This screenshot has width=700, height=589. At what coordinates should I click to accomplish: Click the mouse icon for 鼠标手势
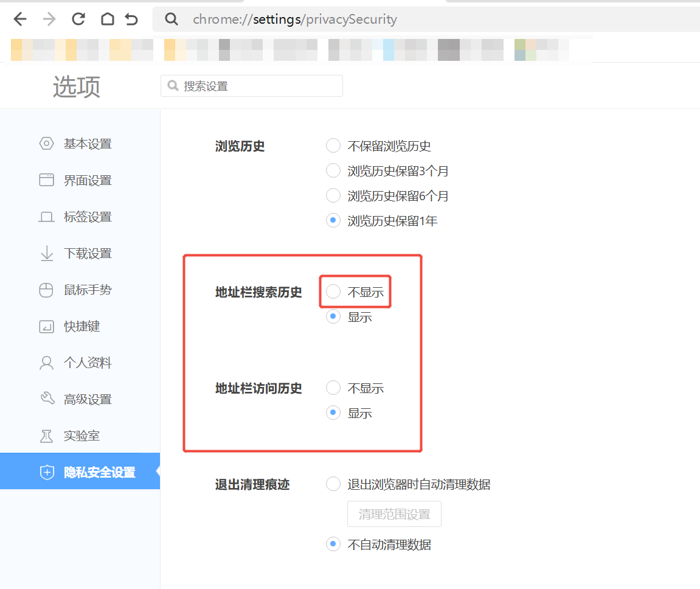coord(46,290)
